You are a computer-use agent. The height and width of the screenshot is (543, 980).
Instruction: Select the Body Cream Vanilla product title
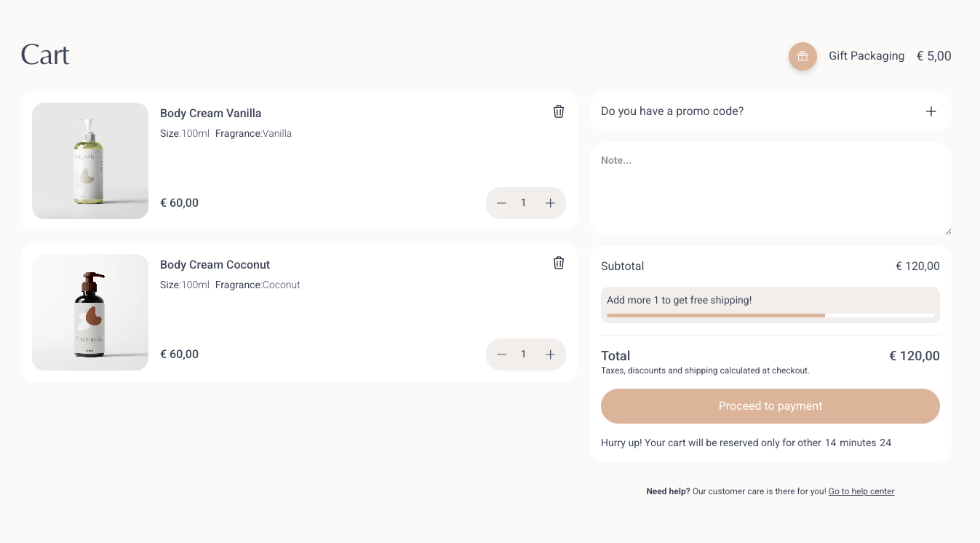click(x=210, y=114)
